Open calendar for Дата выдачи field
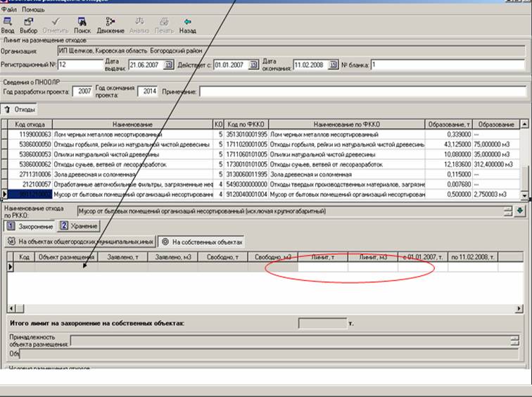Viewport: 532px width, 397px height. [169, 65]
